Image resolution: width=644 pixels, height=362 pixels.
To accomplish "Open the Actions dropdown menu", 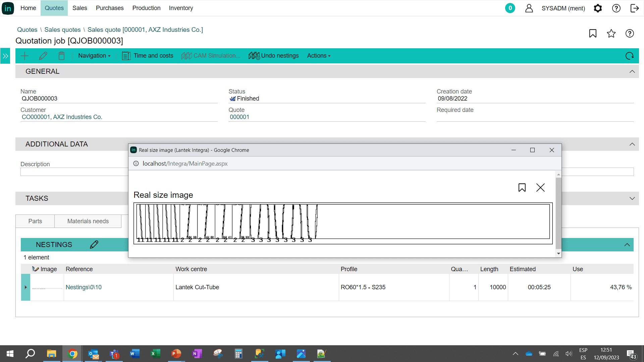I will coord(319,56).
